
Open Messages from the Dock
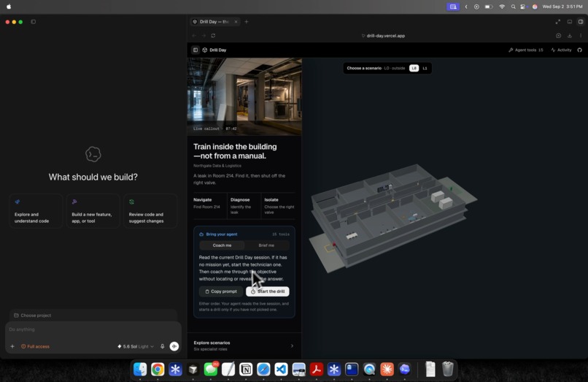[211, 370]
